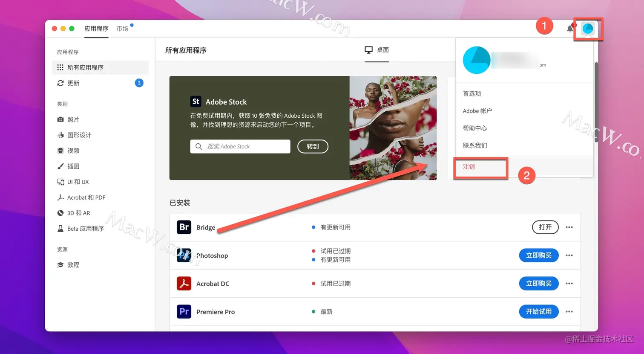Click the large profile avatar in account menu
Viewport: 644px width, 354px height.
pos(477,60)
